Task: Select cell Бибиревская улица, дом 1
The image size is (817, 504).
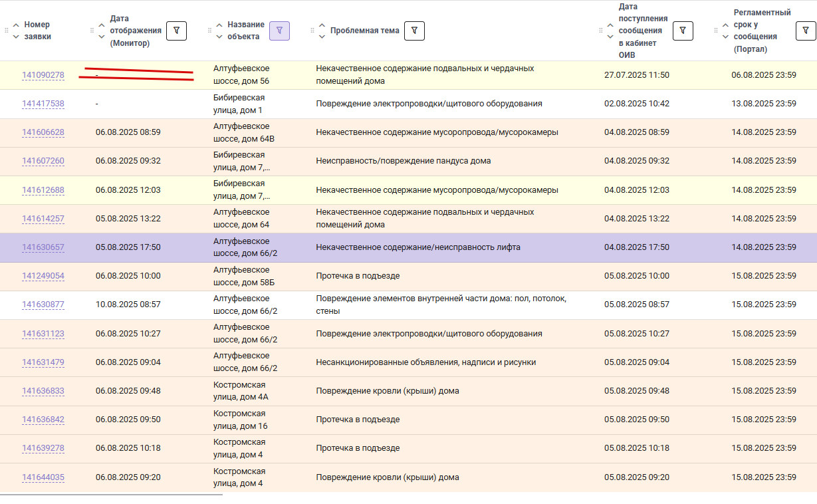Action: pos(238,104)
